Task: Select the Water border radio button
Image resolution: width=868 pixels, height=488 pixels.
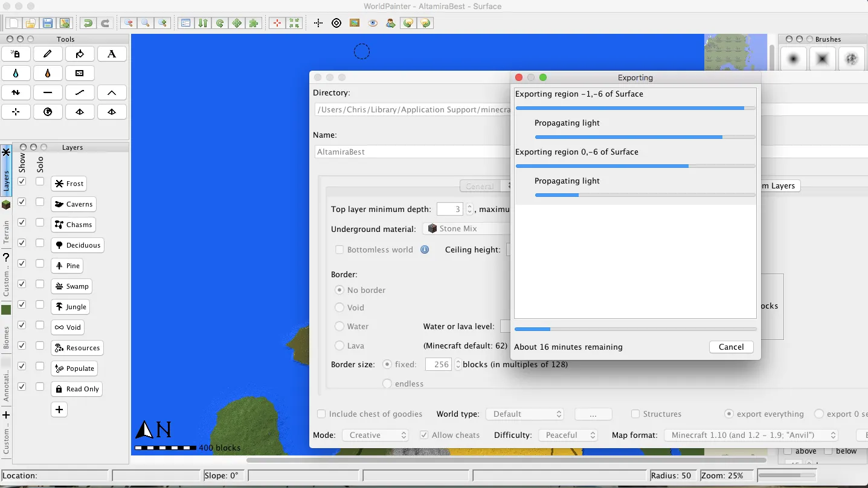Action: click(x=339, y=326)
